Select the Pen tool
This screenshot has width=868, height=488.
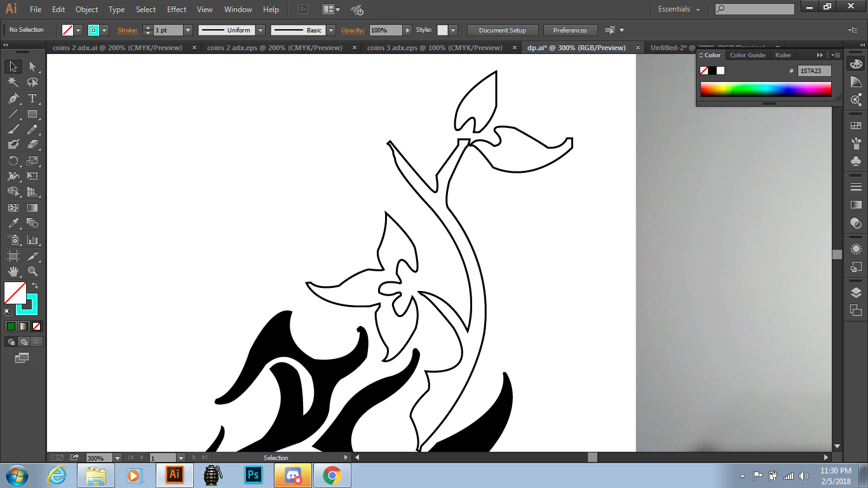coord(13,98)
